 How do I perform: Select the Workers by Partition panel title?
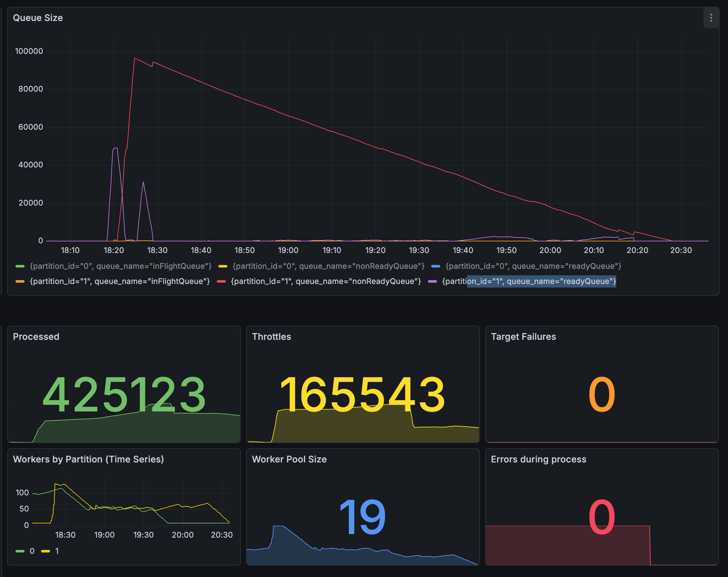pos(88,459)
